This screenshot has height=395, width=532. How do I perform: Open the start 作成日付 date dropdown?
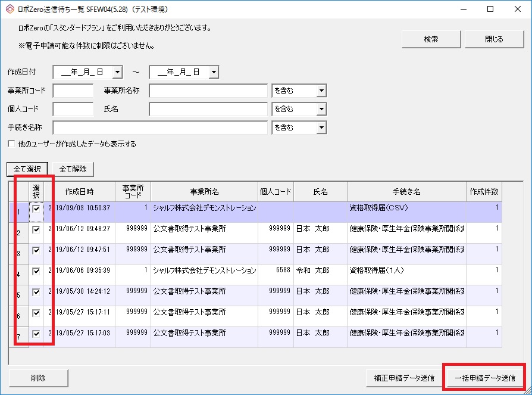point(117,72)
